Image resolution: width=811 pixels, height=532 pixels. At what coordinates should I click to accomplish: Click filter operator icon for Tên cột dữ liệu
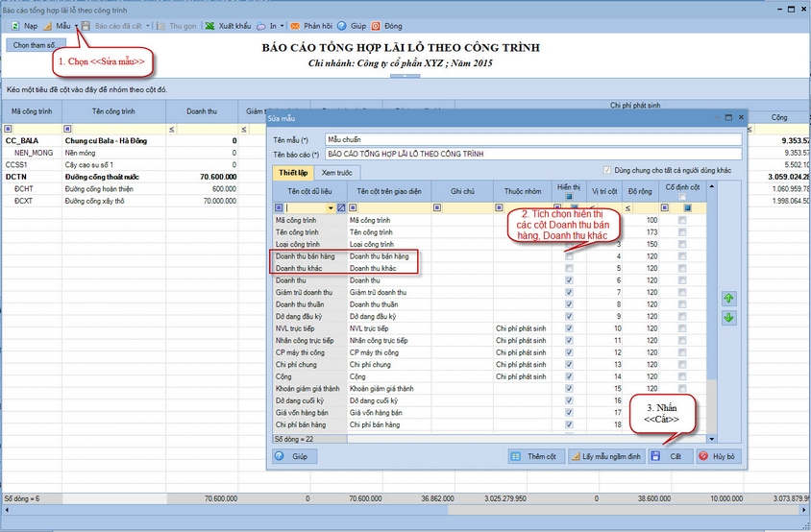279,207
